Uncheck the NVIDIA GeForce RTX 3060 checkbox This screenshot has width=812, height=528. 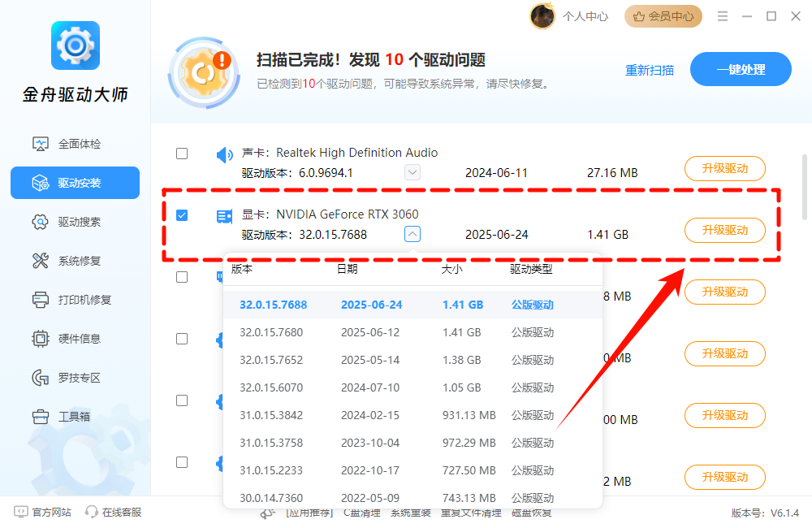[x=182, y=215]
